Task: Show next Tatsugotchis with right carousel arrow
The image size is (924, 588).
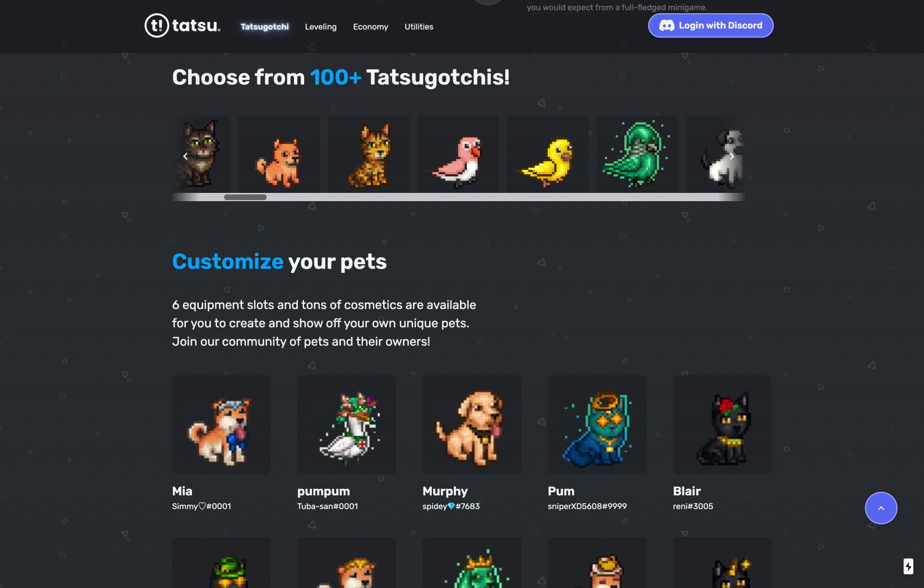Action: (731, 156)
